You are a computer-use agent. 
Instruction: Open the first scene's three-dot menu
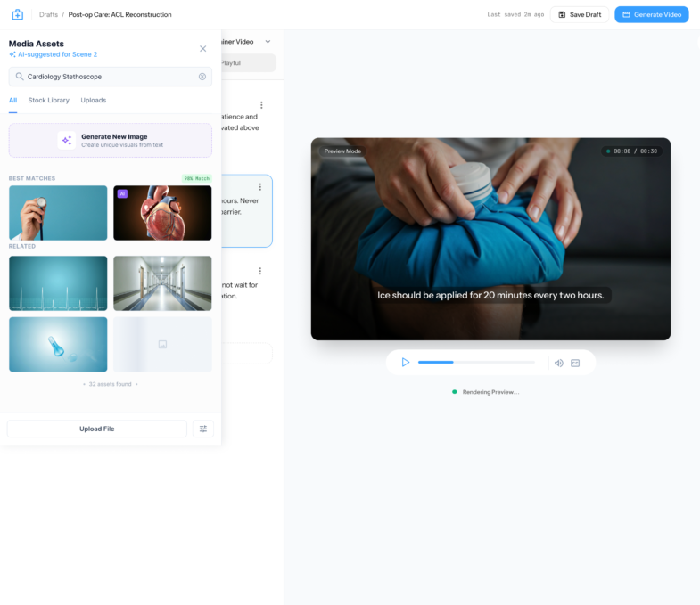point(260,105)
